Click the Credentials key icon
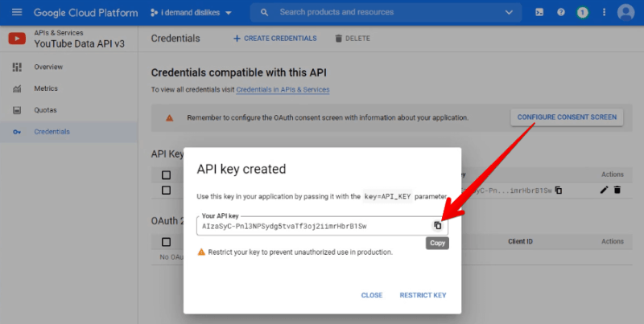Image resolution: width=644 pixels, height=324 pixels. pyautogui.click(x=17, y=132)
